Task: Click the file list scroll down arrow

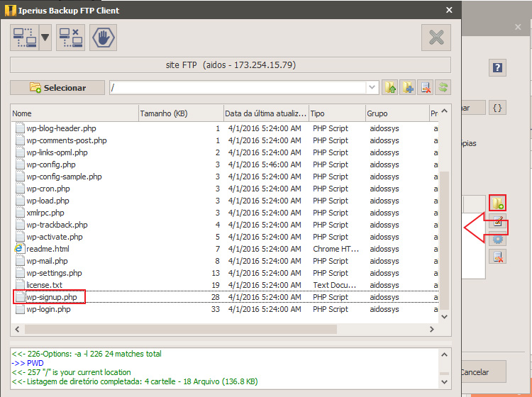Action: [445, 317]
